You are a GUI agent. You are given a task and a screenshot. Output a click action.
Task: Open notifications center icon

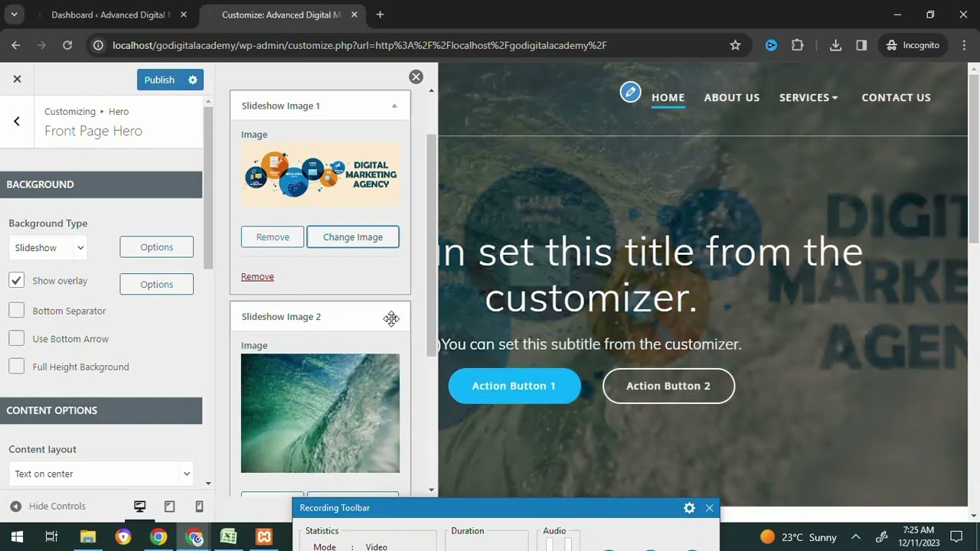956,536
